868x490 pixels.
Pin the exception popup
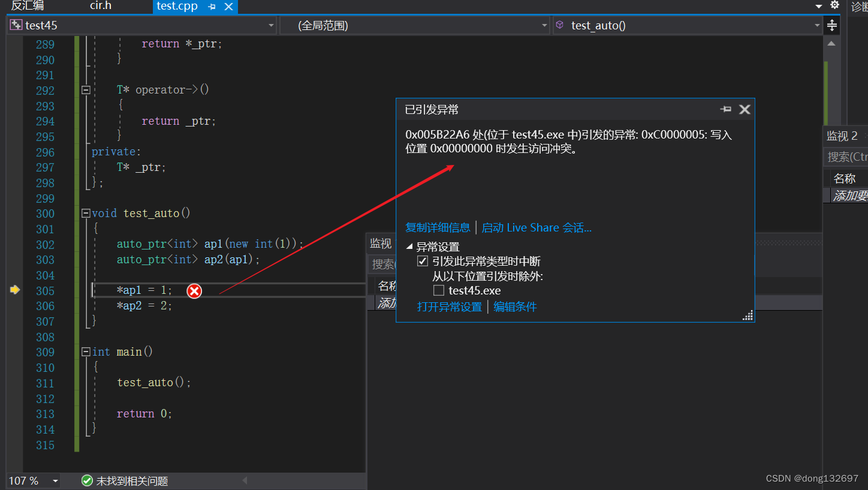(x=726, y=109)
